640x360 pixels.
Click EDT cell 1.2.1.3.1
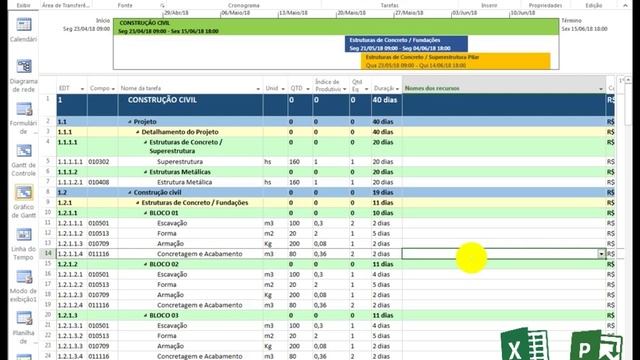(70, 326)
